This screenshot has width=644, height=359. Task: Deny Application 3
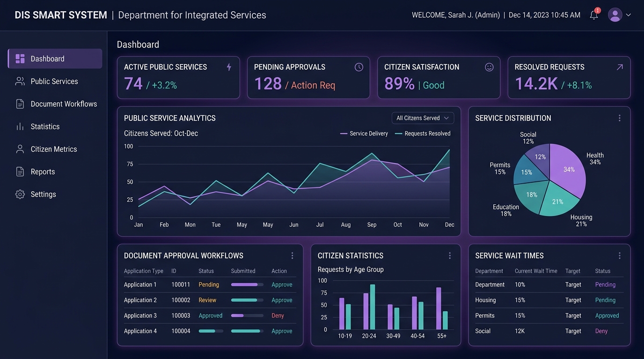tap(278, 316)
